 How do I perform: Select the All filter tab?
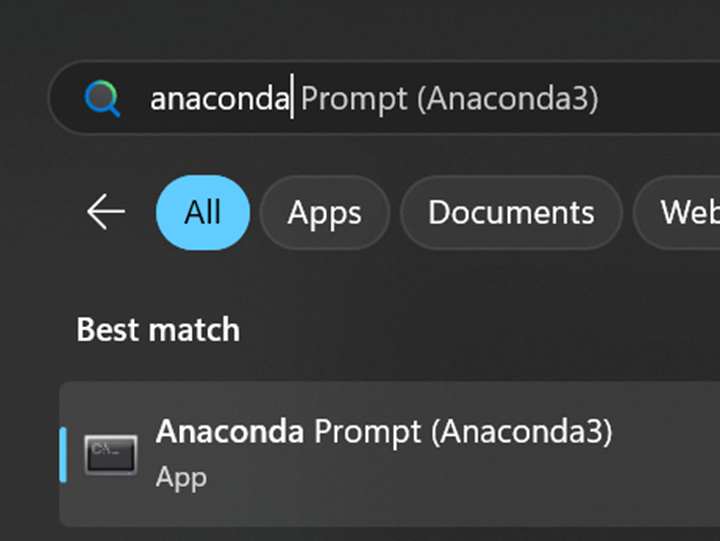tap(203, 213)
